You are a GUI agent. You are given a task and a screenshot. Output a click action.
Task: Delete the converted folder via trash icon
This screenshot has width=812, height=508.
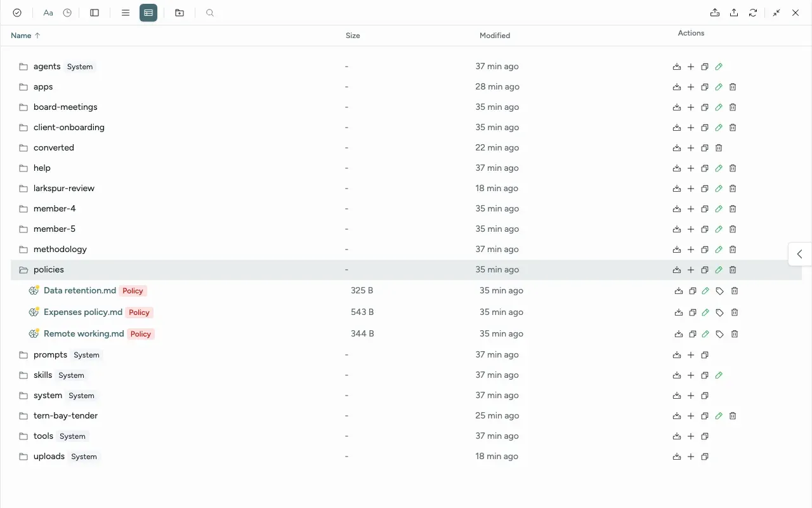click(x=719, y=148)
